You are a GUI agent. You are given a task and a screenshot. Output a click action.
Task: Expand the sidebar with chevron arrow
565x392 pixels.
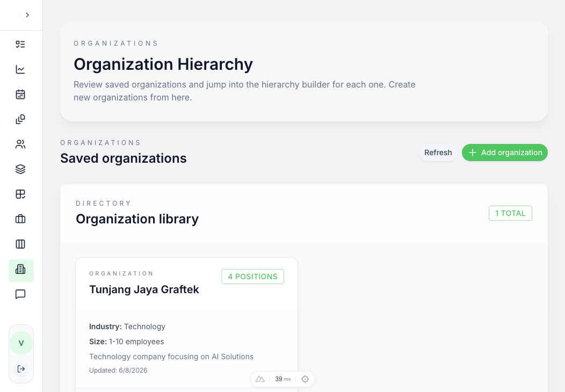click(27, 15)
